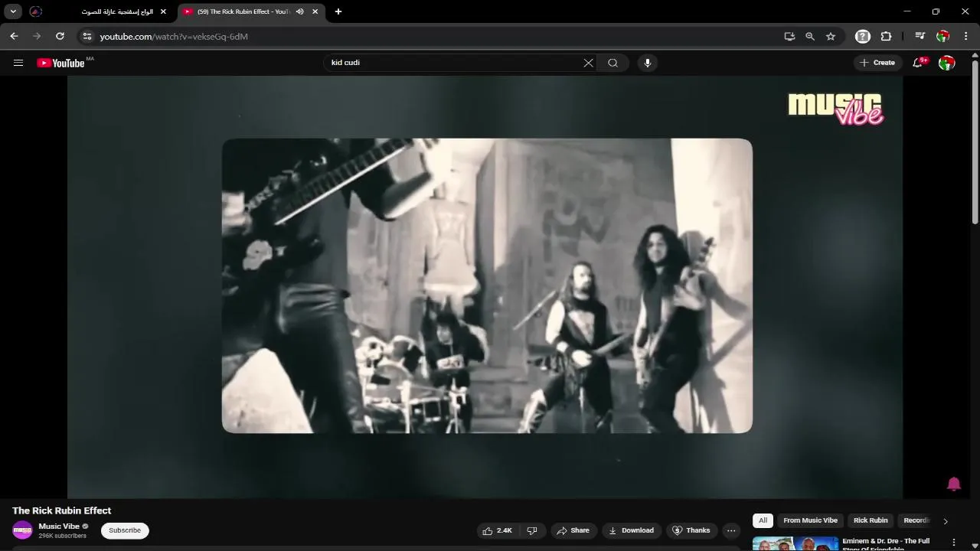This screenshot has width=980, height=551.
Task: Open Chrome profile avatar
Action: tap(943, 36)
